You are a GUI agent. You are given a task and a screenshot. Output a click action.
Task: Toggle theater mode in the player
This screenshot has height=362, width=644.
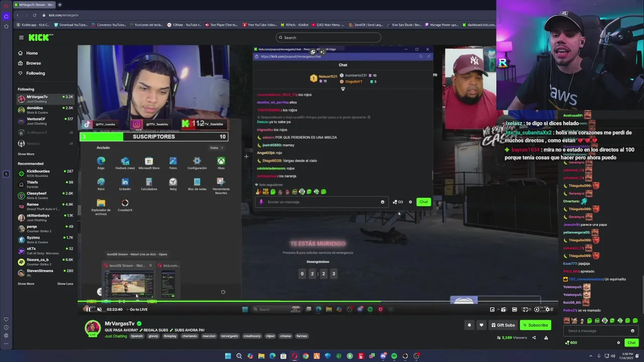point(514,309)
